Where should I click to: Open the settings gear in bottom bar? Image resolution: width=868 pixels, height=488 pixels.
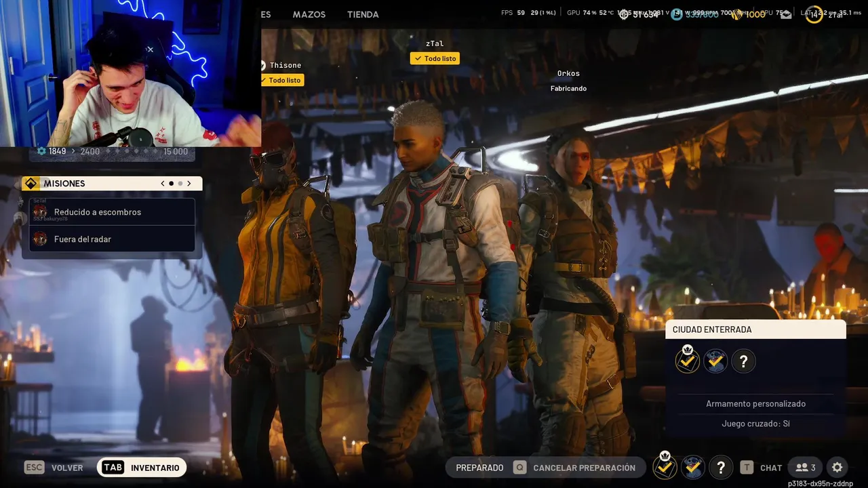point(837,468)
